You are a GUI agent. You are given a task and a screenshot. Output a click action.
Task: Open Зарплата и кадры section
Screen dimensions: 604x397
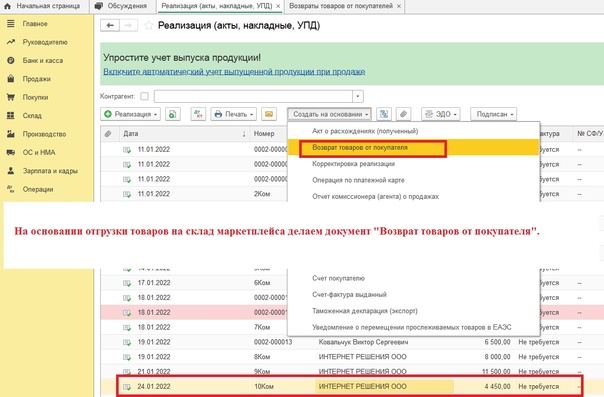[50, 171]
